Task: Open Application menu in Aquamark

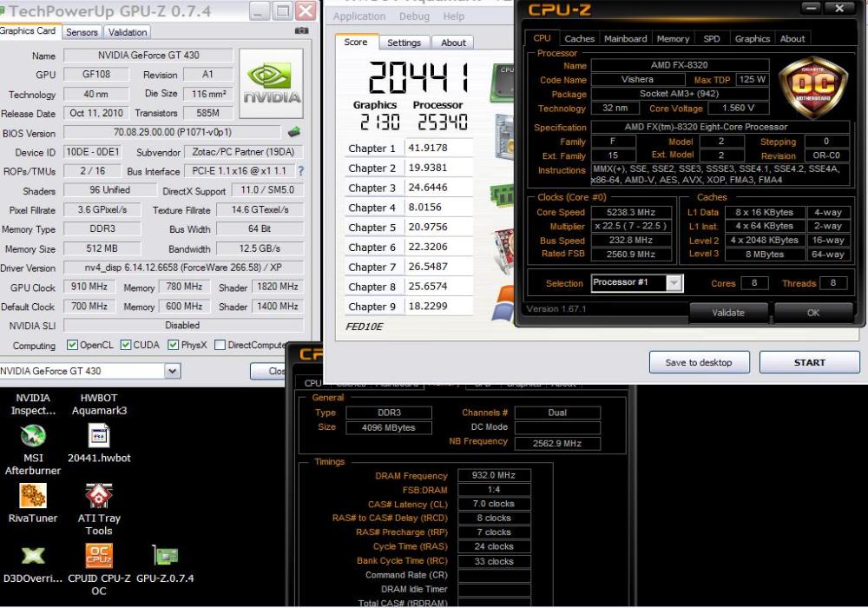Action: (359, 17)
